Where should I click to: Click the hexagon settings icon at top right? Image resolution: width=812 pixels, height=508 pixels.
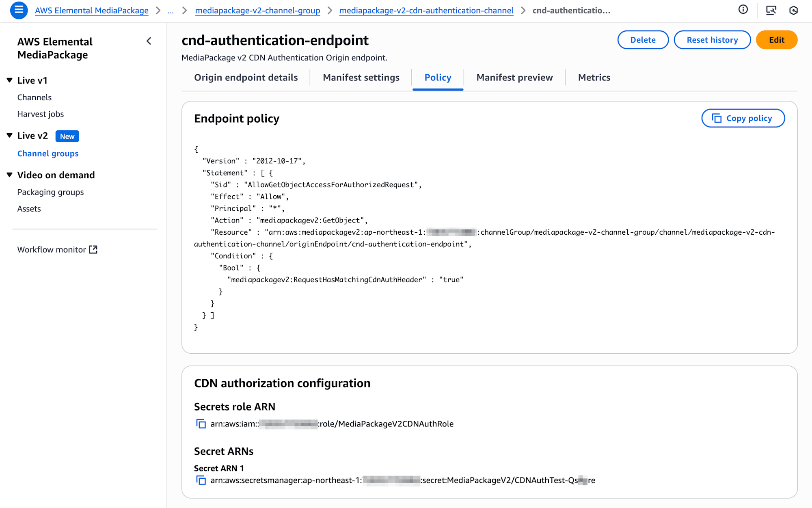pos(793,10)
